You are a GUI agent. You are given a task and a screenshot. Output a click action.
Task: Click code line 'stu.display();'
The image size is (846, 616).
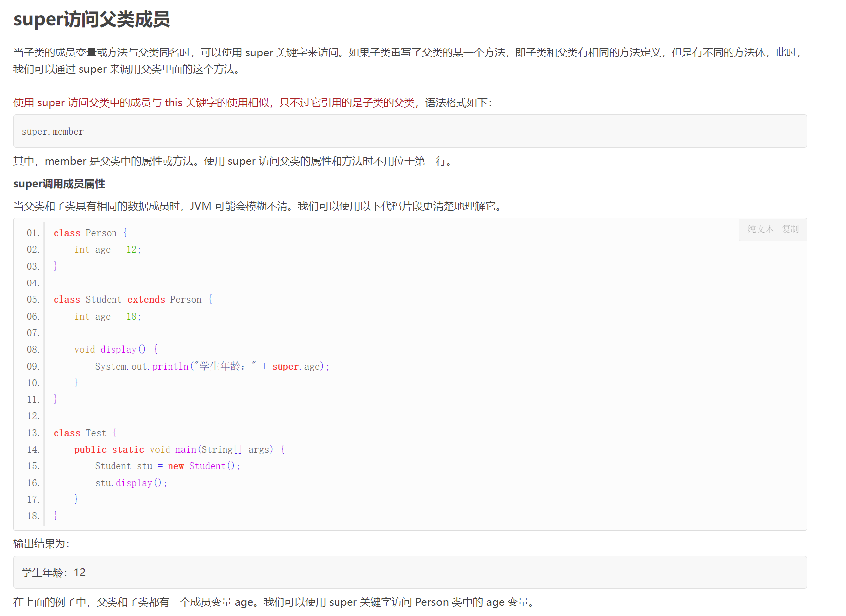(x=131, y=483)
